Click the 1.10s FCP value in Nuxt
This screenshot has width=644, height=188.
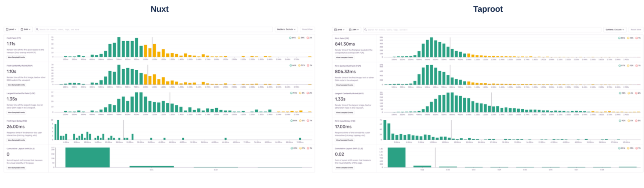click(x=12, y=71)
